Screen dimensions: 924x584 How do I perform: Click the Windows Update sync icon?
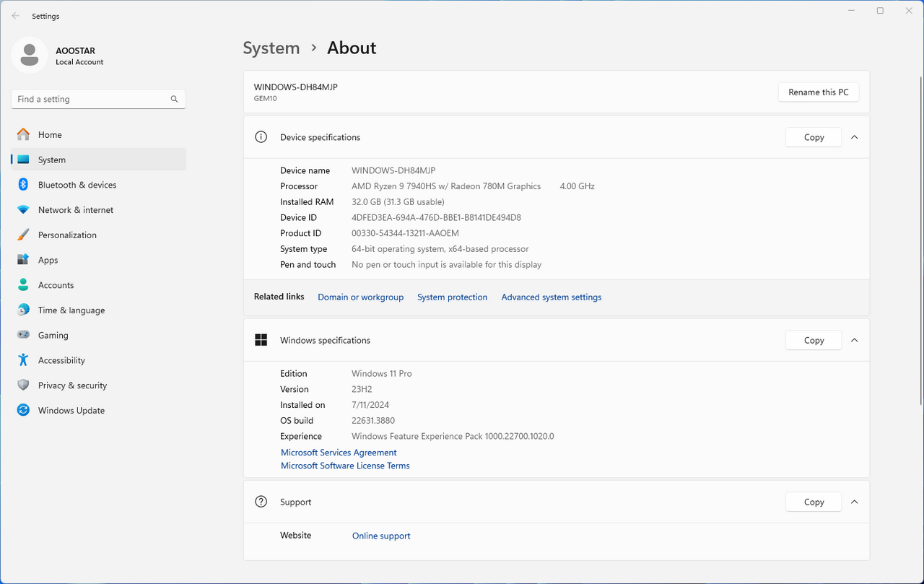[x=24, y=410]
